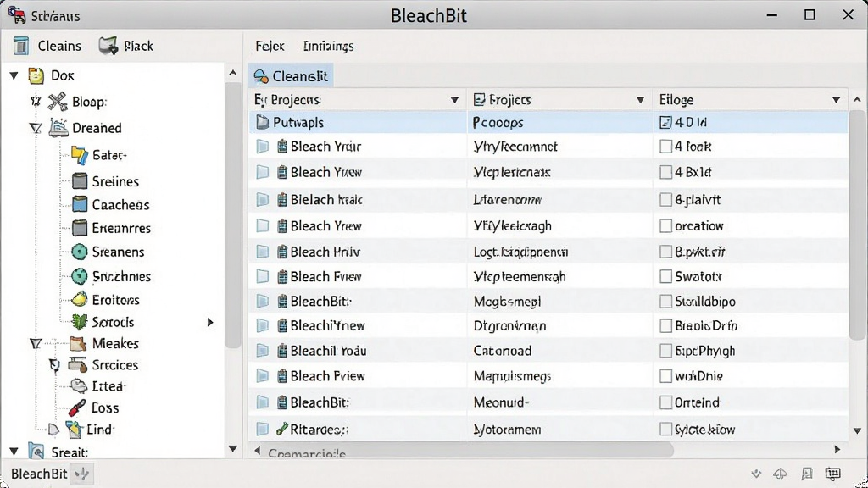Expand the Lind tree node

tap(53, 430)
